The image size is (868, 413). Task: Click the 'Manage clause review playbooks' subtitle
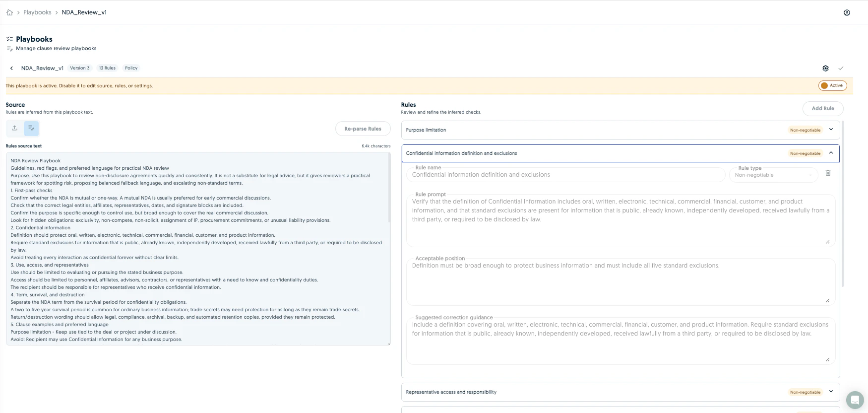[x=56, y=49]
